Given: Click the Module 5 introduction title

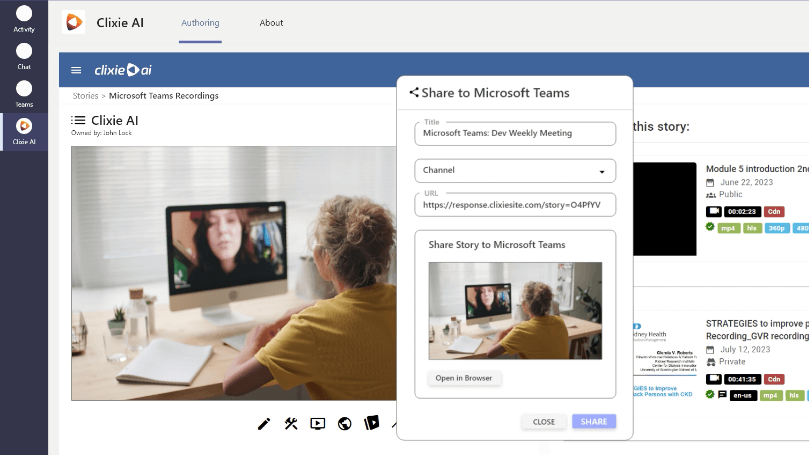Looking at the screenshot, I should 757,169.
